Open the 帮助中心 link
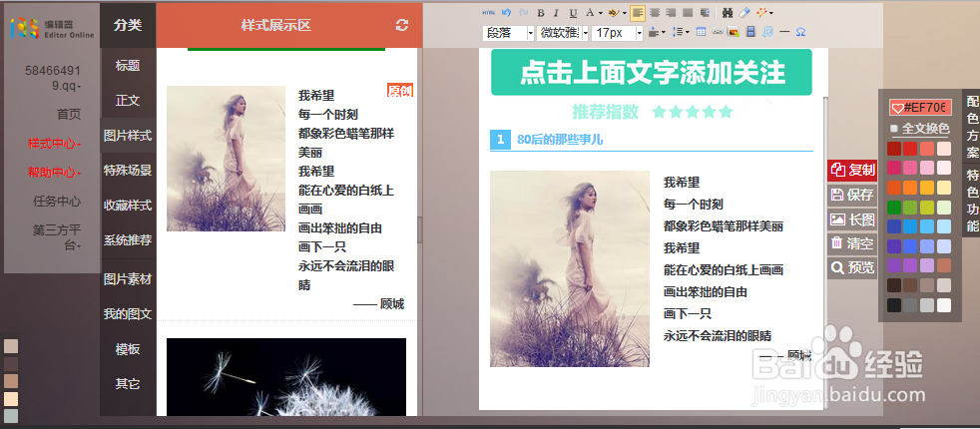 54,173
